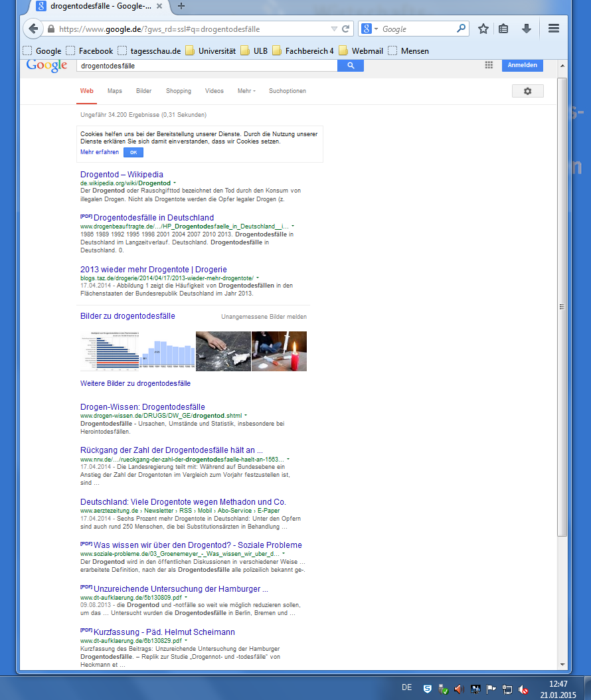Open the Drogentod – Wikipedia result link

122,175
